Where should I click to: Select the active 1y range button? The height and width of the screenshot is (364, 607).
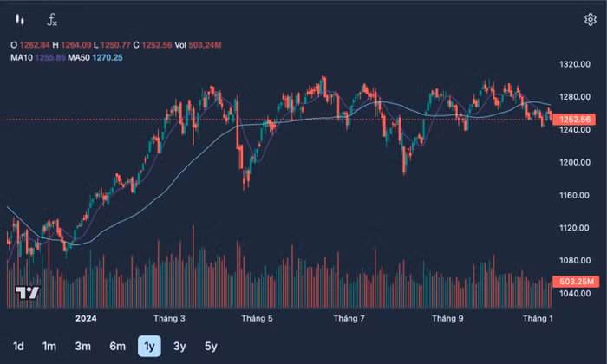pos(149,346)
